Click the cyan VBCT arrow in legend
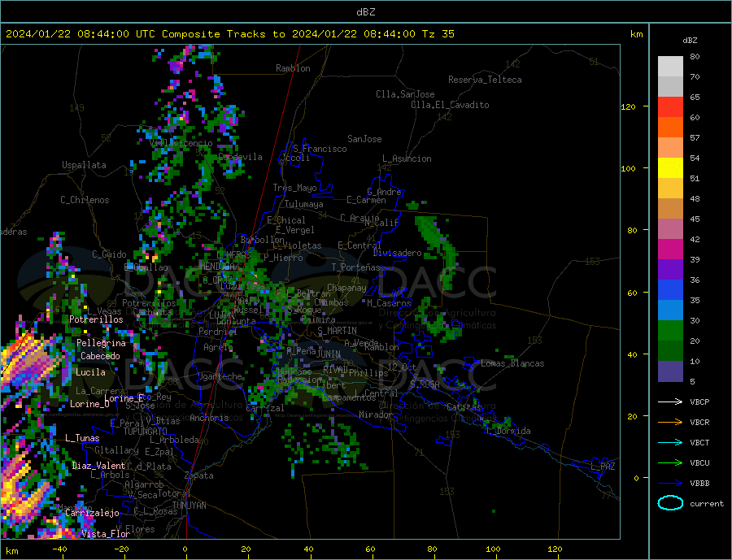732x560 pixels. pos(670,442)
